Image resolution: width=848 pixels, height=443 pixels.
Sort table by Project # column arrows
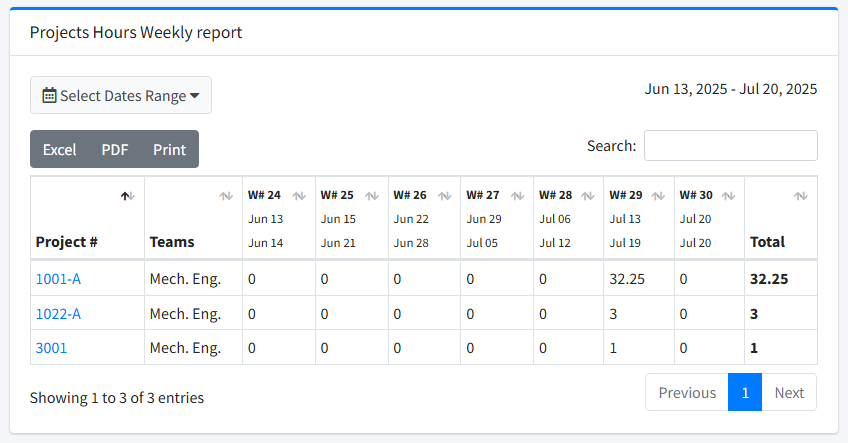coord(127,196)
